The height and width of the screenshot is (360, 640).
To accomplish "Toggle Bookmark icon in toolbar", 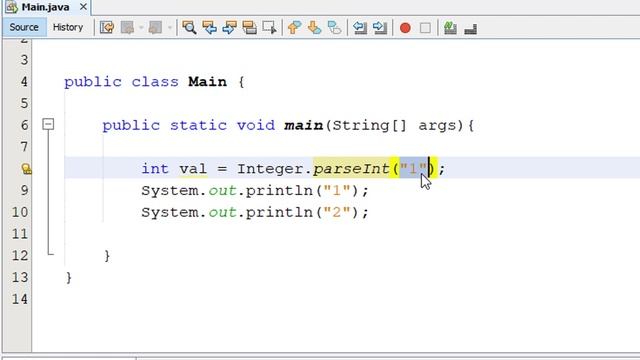I will 334,28.
